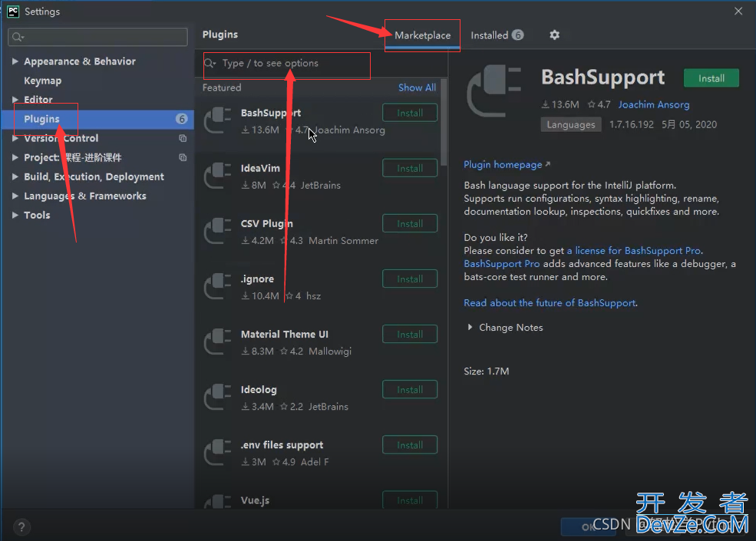Switch to the Marketplace tab
Screen dimensions: 756x541
point(422,35)
